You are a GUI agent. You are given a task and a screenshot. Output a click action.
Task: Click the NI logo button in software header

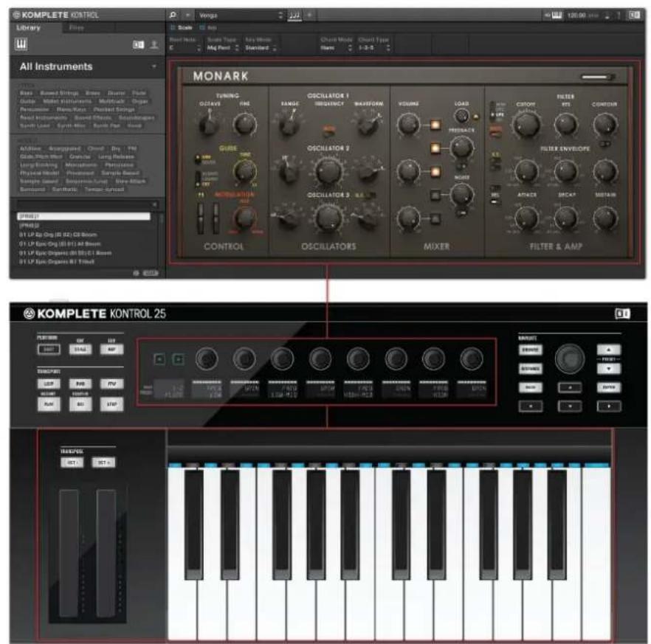coord(634,15)
